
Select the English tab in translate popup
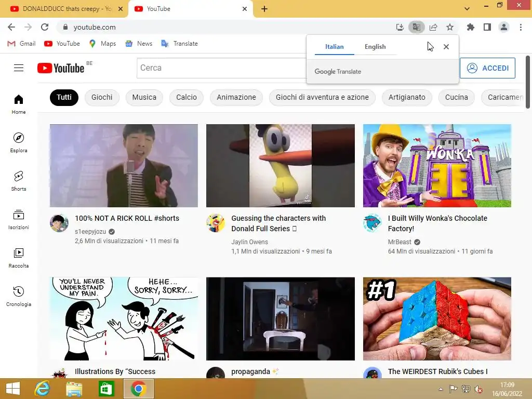click(x=375, y=47)
